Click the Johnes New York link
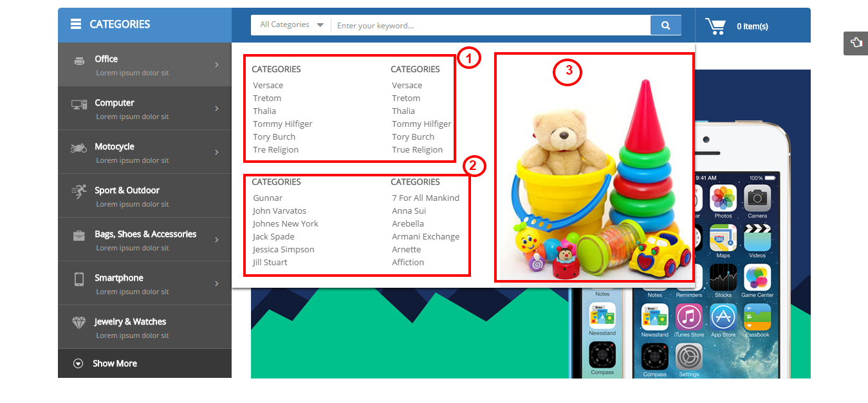Screen dimensions: 868x403 pyautogui.click(x=286, y=223)
